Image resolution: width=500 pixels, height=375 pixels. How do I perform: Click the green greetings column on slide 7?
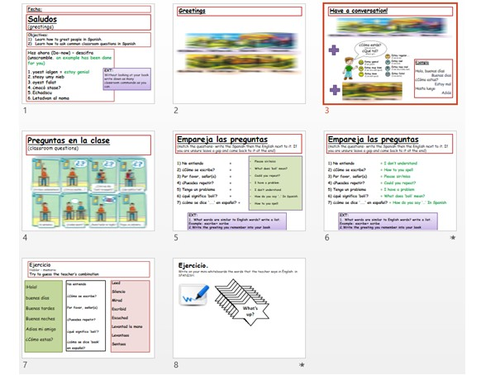click(x=44, y=316)
